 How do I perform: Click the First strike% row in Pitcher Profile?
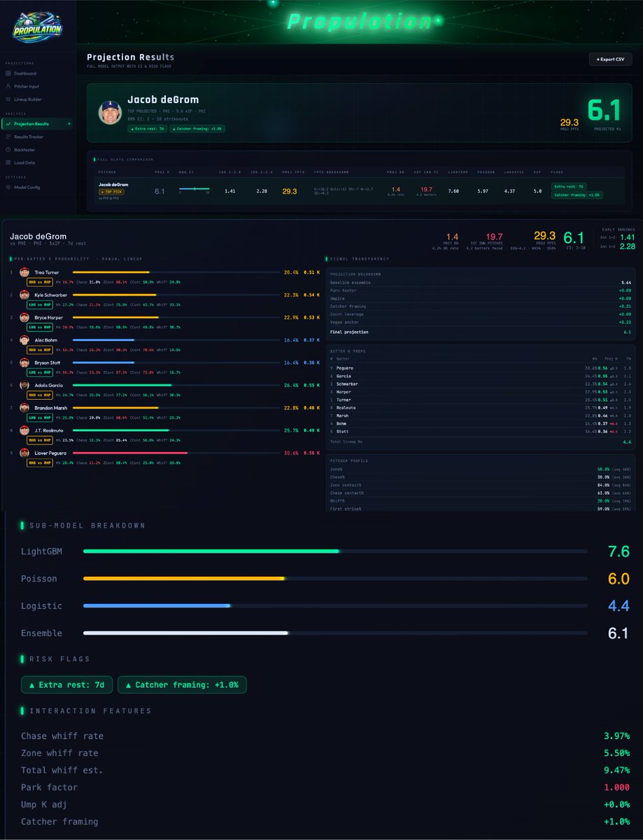481,508
